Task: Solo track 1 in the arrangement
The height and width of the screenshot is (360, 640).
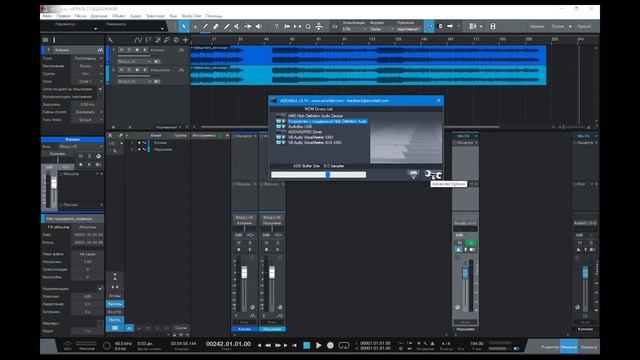Action: click(129, 50)
